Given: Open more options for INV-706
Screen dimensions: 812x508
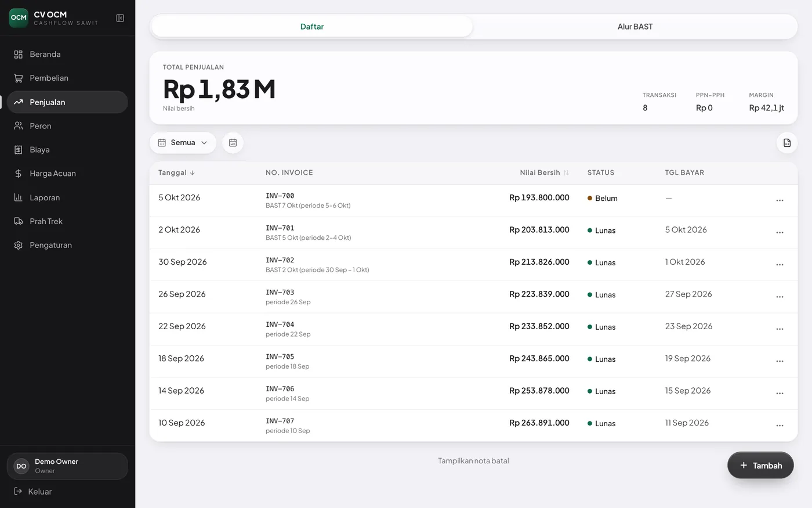Looking at the screenshot, I should pos(780,394).
